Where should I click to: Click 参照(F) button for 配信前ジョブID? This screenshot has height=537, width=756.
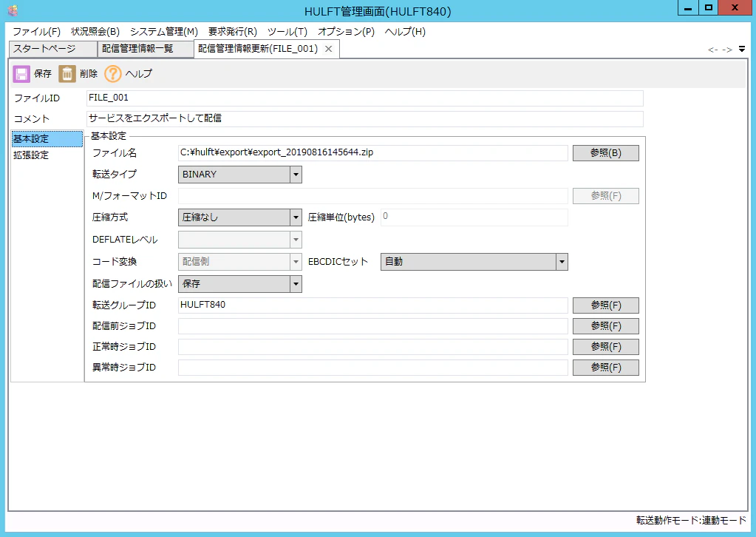(605, 326)
